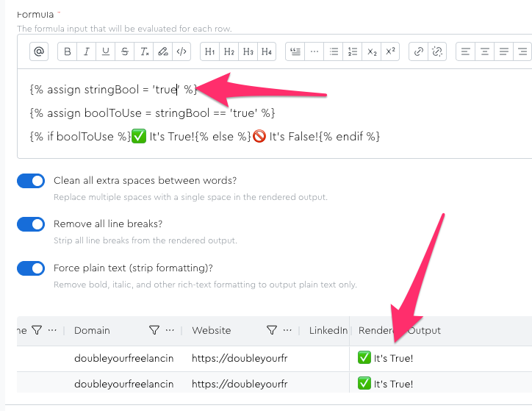This screenshot has height=411, width=532.
Task: Click the Rendered Output column header
Action: [x=400, y=331]
